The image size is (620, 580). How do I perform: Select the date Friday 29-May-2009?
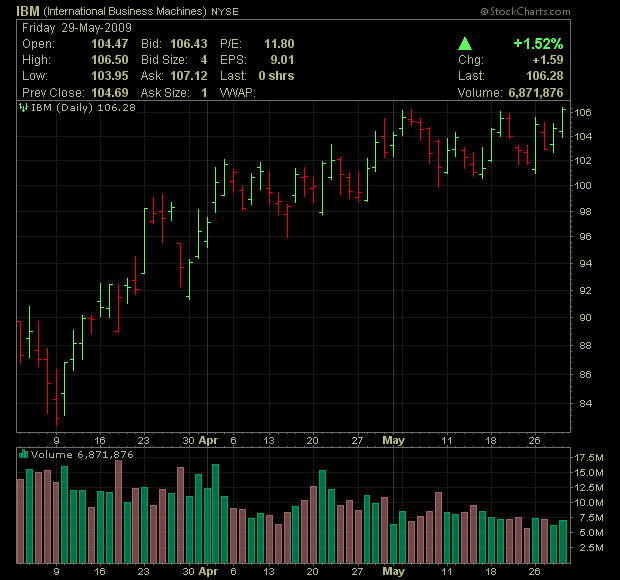coord(77,28)
